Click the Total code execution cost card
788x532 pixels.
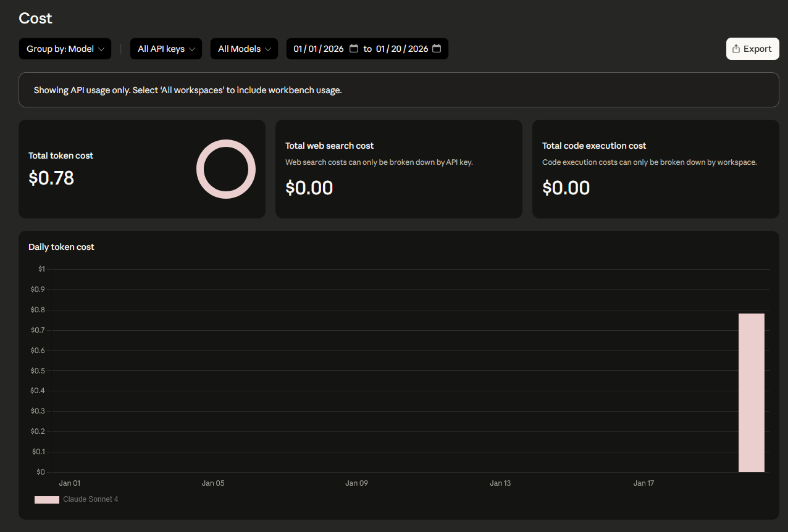(655, 169)
